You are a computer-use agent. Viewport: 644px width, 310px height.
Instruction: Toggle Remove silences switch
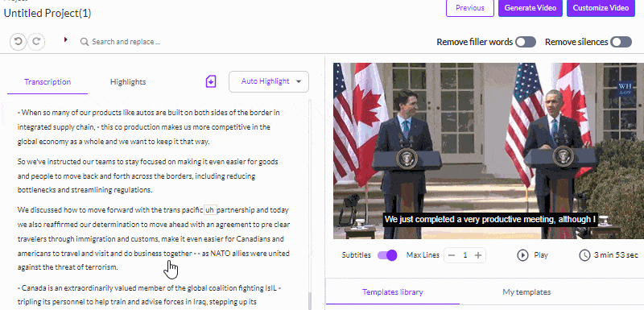(621, 42)
